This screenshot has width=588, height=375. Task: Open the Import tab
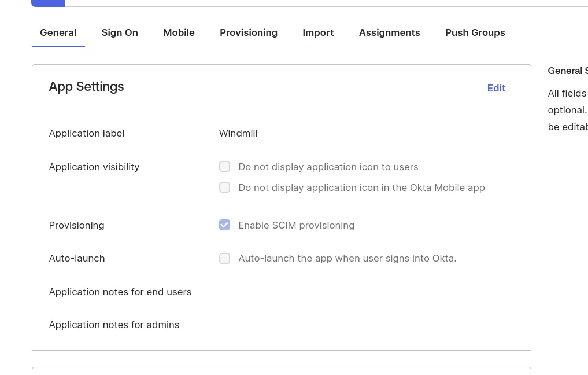318,32
